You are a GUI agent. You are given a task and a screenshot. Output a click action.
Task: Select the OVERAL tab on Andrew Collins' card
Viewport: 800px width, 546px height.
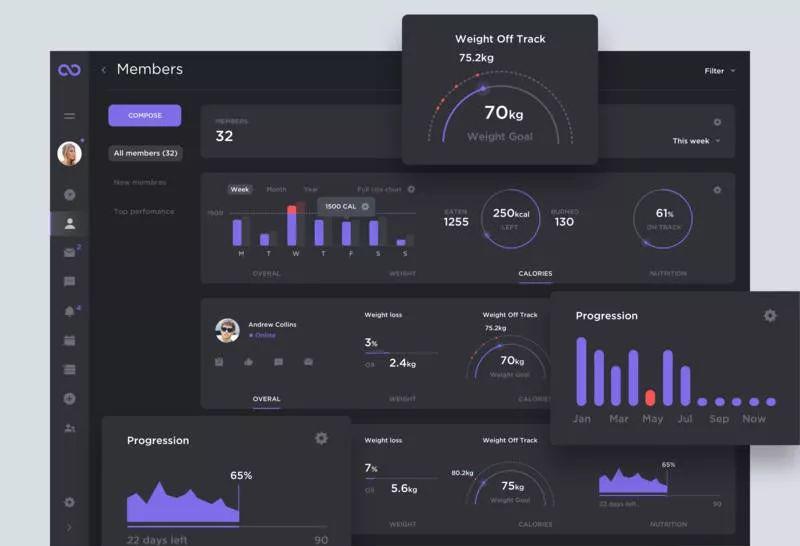(266, 399)
